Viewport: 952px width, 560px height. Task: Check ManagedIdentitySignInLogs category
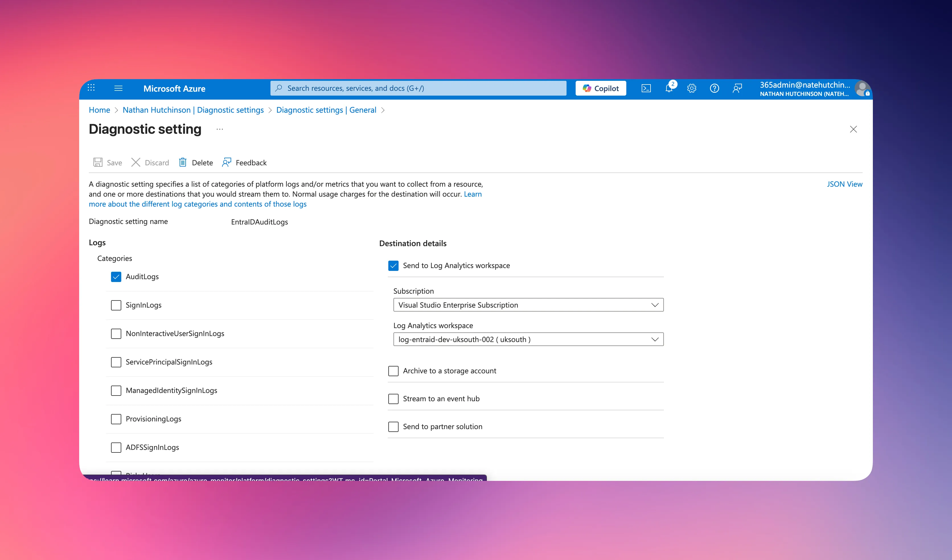tap(116, 390)
